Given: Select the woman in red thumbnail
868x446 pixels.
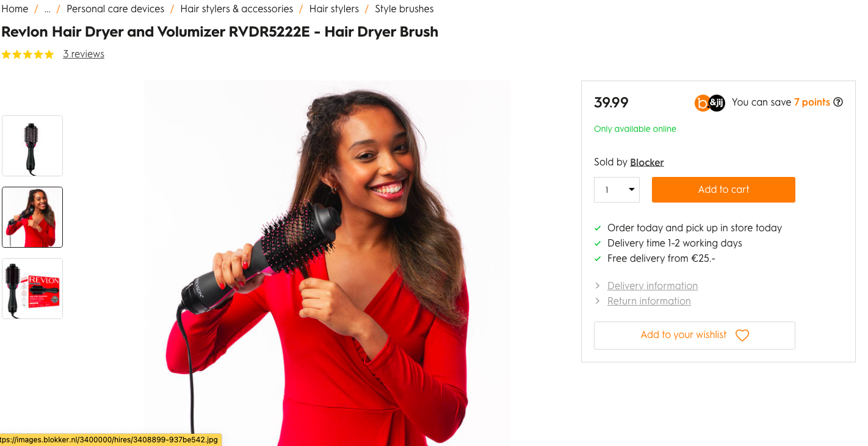Looking at the screenshot, I should [x=32, y=217].
